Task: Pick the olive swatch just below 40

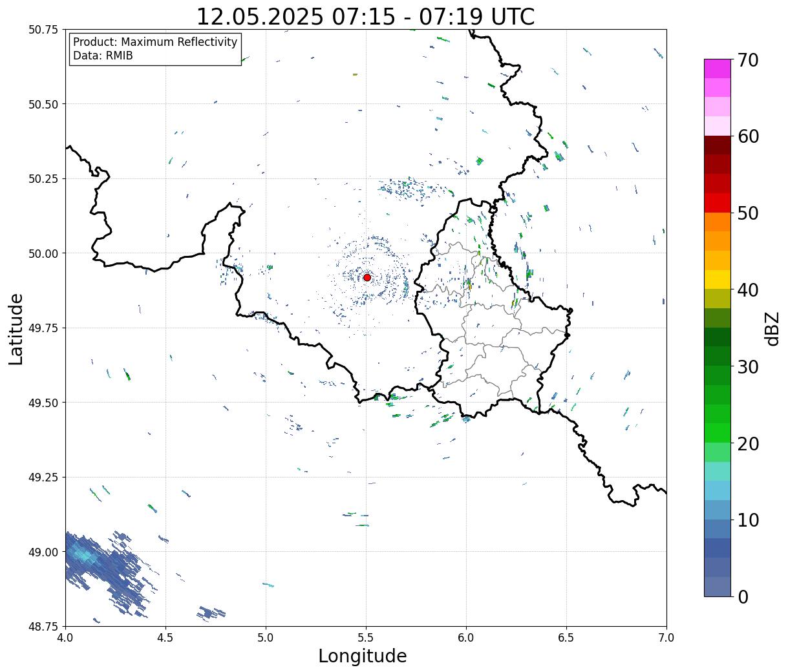Action: 718,299
